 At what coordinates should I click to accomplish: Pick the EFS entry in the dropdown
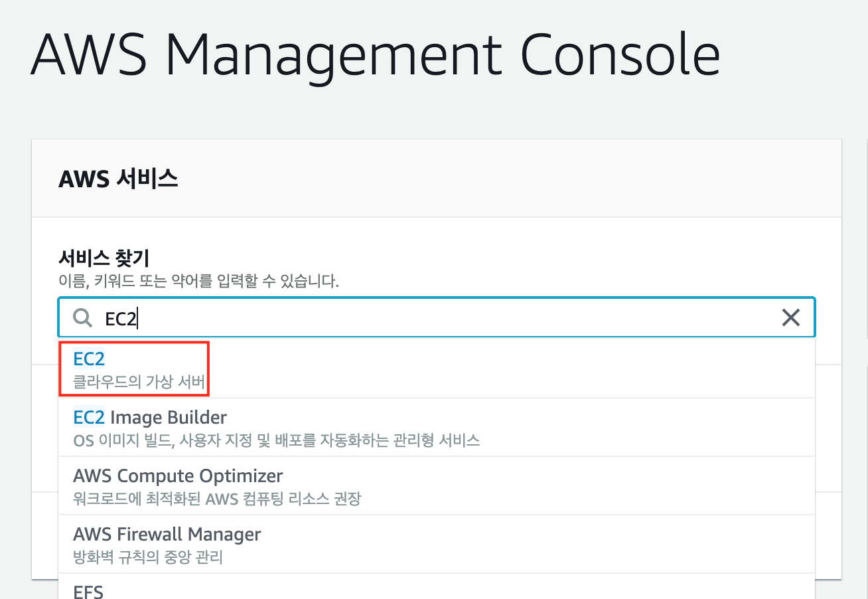click(x=88, y=590)
